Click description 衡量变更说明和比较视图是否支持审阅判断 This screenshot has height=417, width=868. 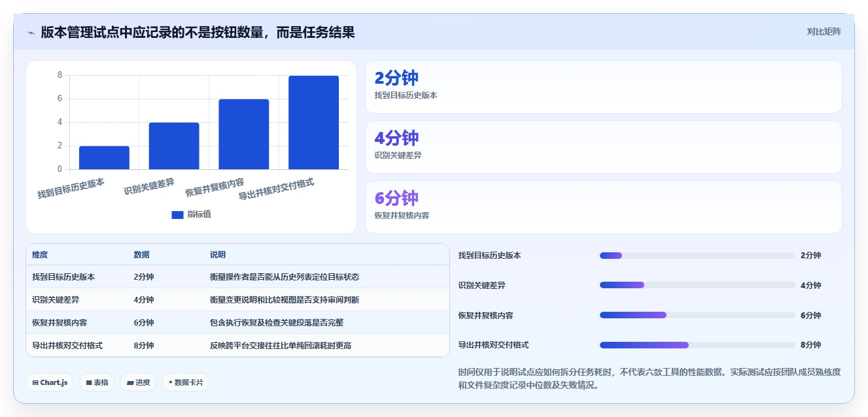(x=285, y=300)
